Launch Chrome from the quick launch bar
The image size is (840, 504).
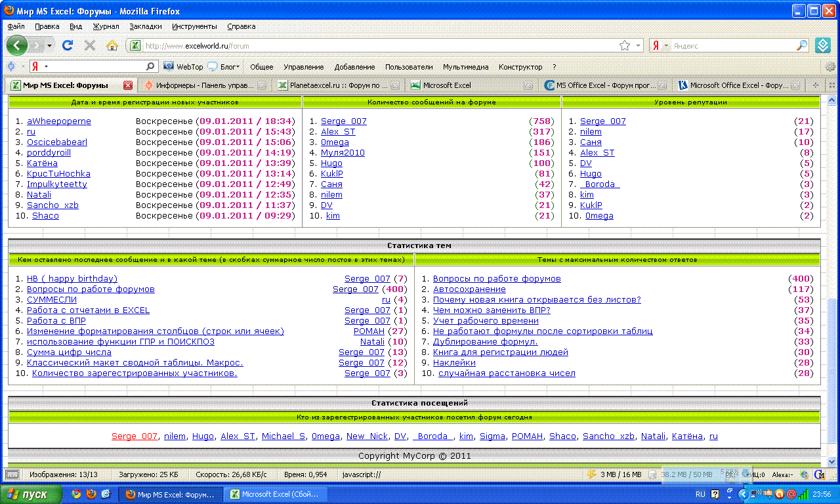76,494
